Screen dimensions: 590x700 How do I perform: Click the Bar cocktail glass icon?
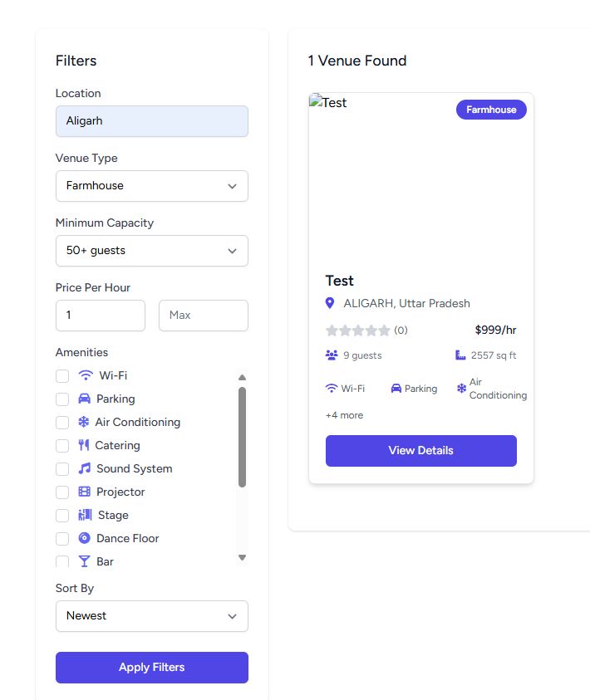coord(84,561)
